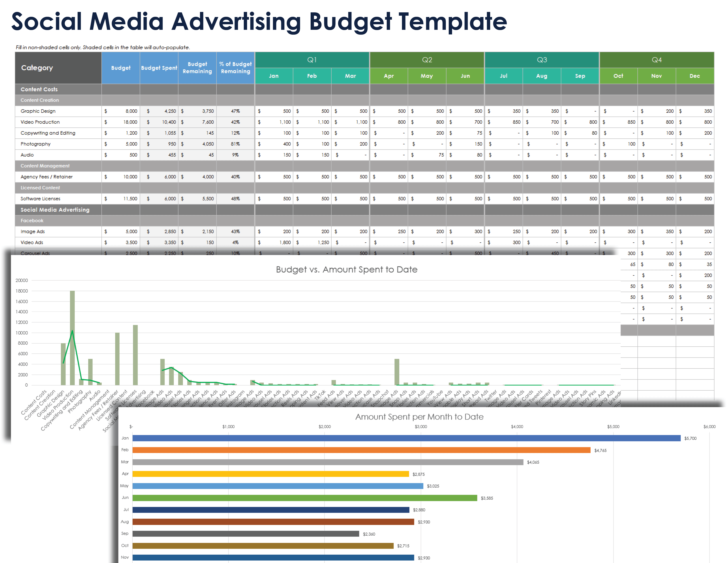Click the Jan bar in monthly chart

pyautogui.click(x=406, y=438)
